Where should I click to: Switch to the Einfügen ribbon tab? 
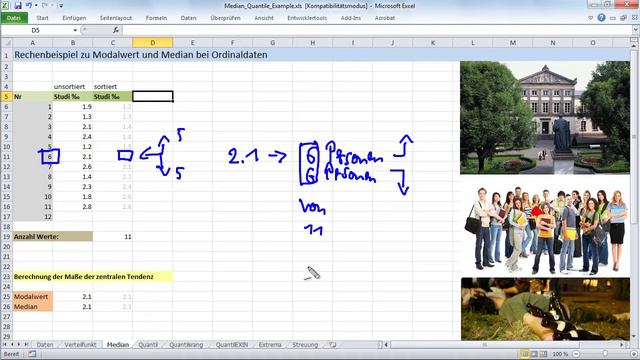[74, 18]
